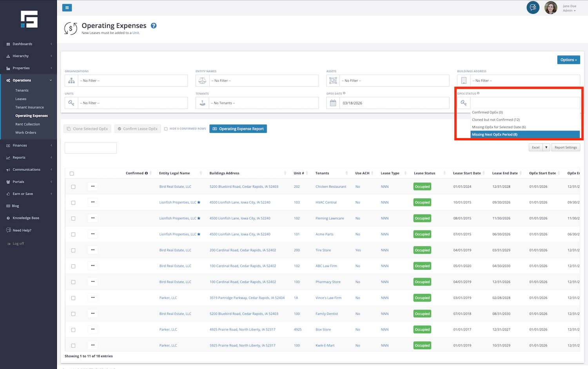
Task: Click the calendar icon for OpEx Date
Action: 333,103
